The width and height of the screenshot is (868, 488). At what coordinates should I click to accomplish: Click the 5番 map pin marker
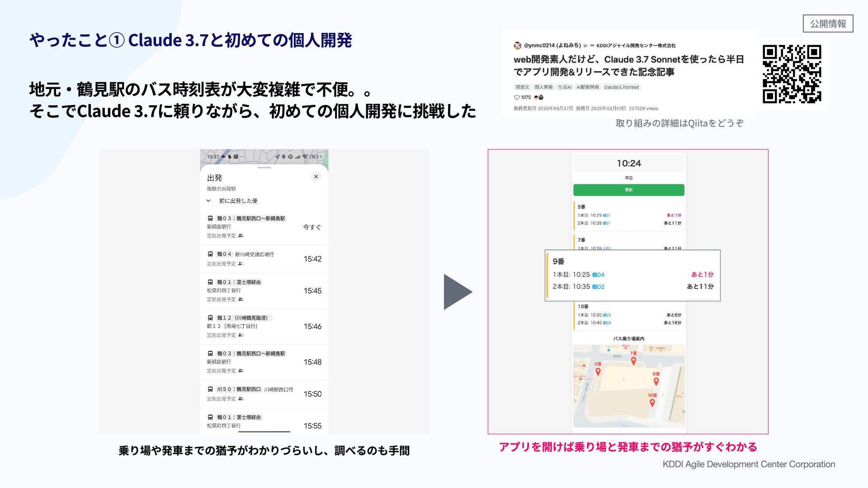(x=598, y=371)
